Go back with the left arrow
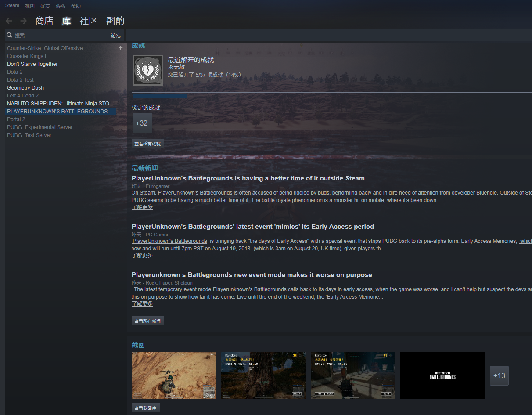Viewport: 532px width, 415px height. tap(9, 21)
